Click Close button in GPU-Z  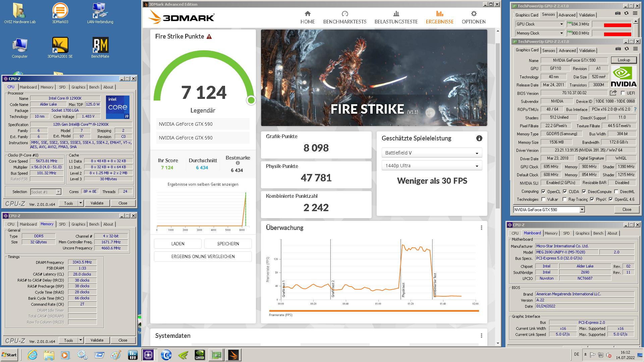627,209
